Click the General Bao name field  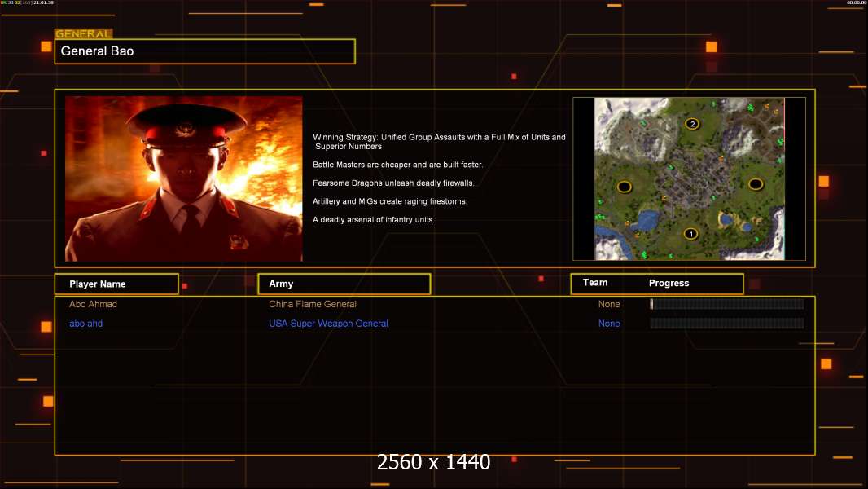click(205, 51)
